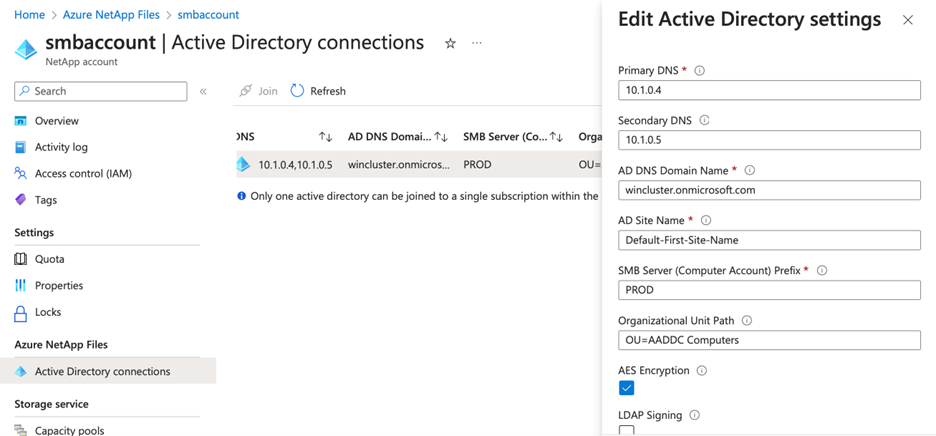Viewport: 936px width, 436px height.
Task: Show info tooltip for AD DNS Domain Name
Action: [750, 170]
